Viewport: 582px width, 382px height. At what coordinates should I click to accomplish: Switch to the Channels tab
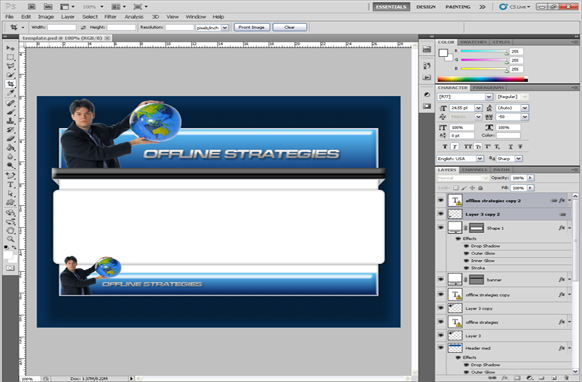[x=475, y=170]
